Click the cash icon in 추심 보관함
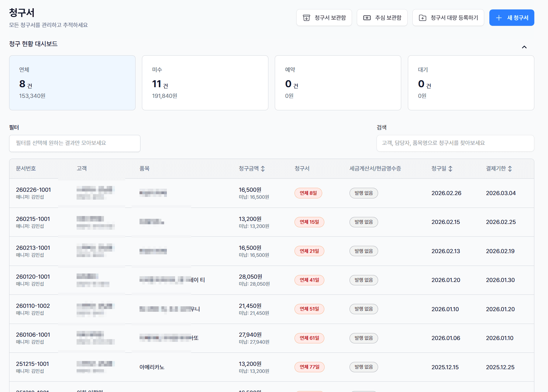Screen dimensions: 548x392 (367, 18)
